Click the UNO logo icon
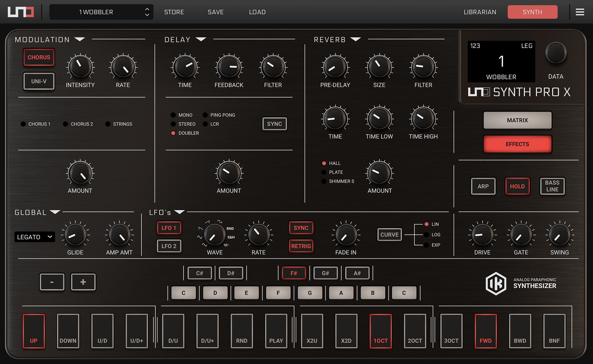This screenshot has height=364, width=593. click(20, 12)
